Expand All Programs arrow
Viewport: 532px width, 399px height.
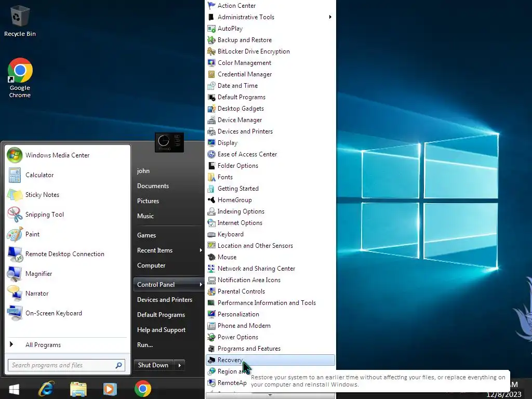point(11,344)
